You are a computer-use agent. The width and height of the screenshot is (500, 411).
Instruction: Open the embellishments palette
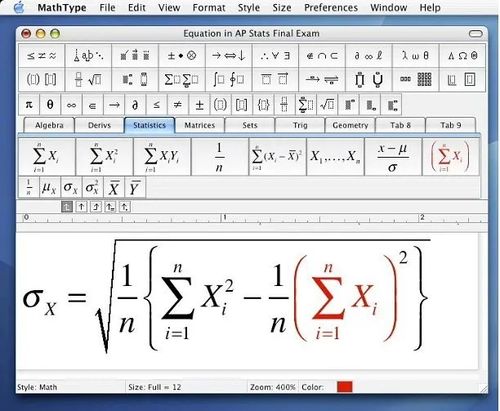point(135,56)
